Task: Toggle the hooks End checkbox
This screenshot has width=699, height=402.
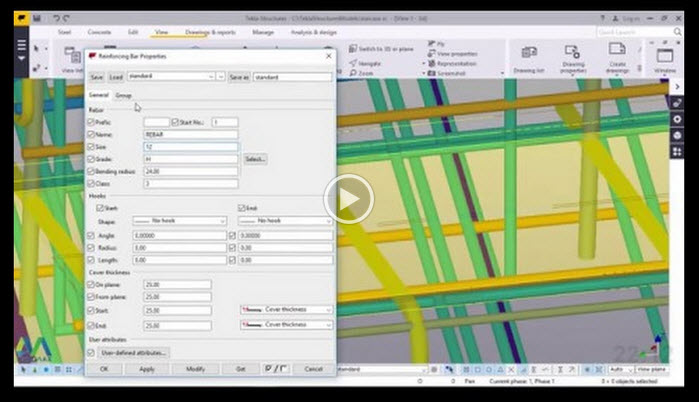Action: coord(241,208)
